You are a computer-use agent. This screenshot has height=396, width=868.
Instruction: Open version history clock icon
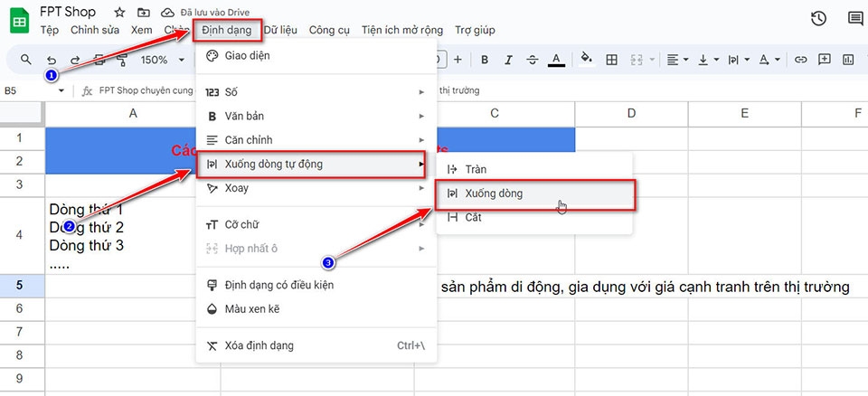point(818,18)
